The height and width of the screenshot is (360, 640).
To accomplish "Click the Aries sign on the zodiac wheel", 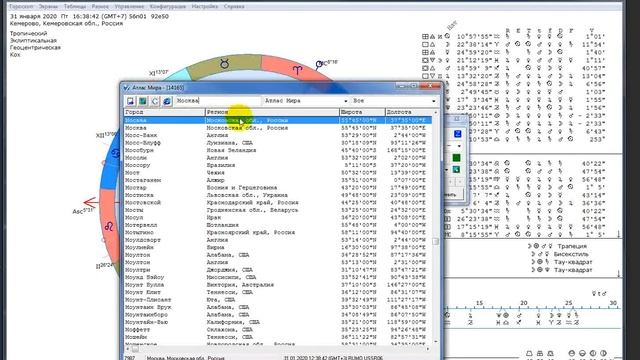I will [297, 70].
